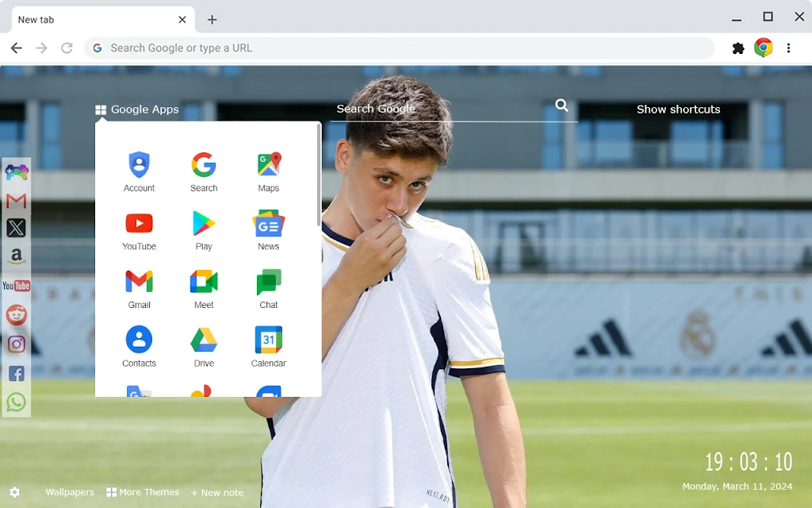
Task: Close the New tab tab
Action: 182,20
